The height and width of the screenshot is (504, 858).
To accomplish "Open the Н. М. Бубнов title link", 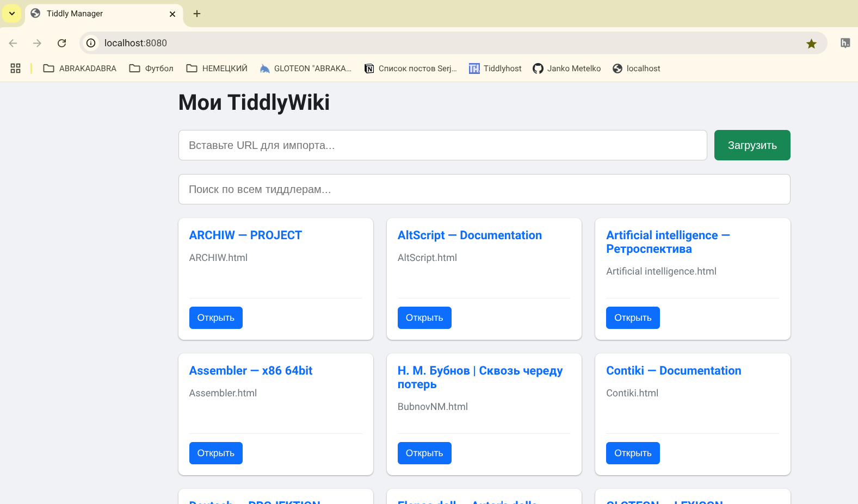I will (x=480, y=377).
